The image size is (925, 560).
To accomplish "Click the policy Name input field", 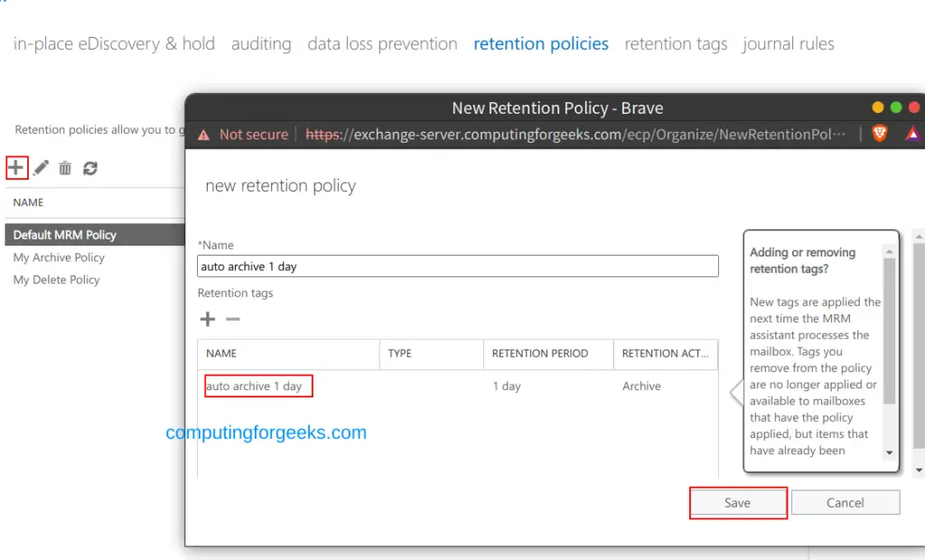I will coord(458,266).
